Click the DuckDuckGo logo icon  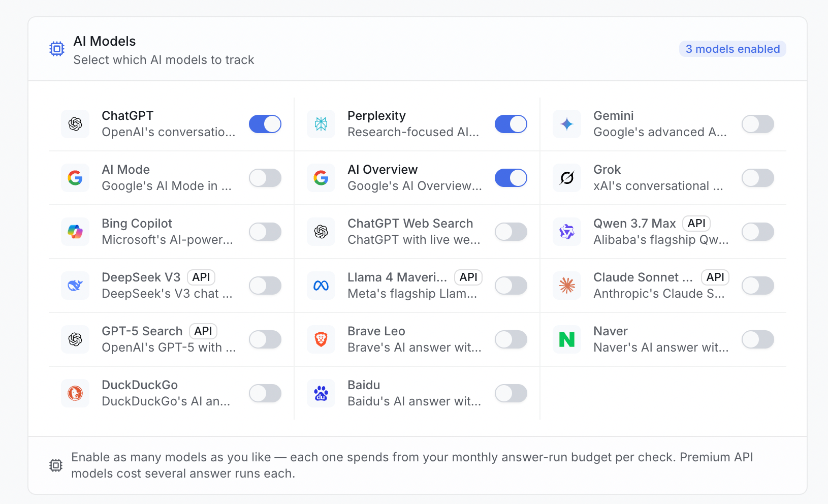point(75,393)
